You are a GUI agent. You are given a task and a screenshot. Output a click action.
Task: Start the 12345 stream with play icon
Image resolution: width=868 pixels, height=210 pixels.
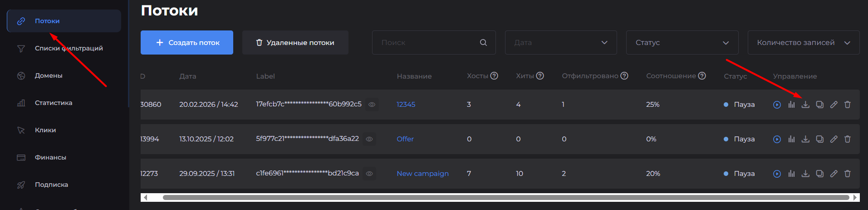pyautogui.click(x=777, y=105)
